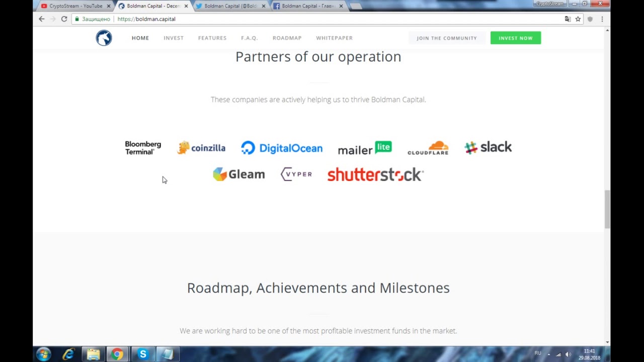Screen dimensions: 644x362
Task: Switch to the Boldman Capital Twitter tab
Action: (230, 6)
